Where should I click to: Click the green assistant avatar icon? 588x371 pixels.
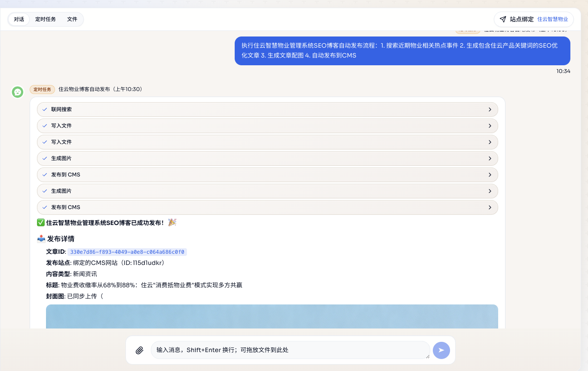pos(17,92)
